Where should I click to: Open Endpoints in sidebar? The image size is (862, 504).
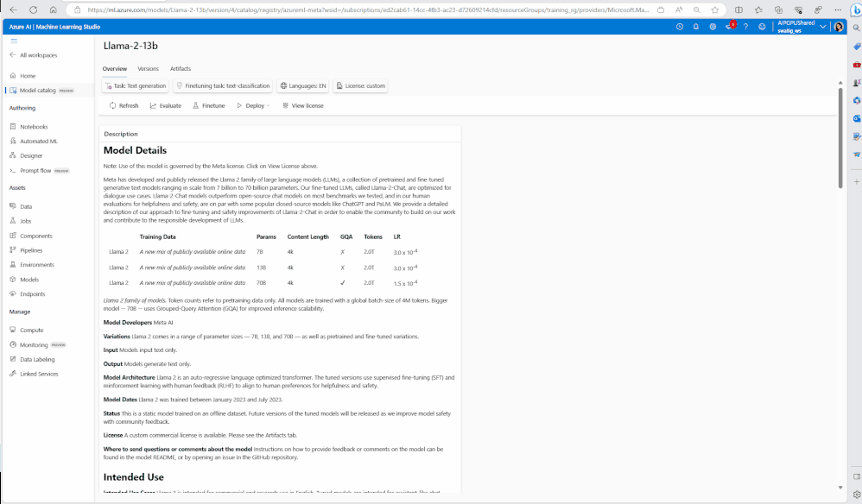28,293
